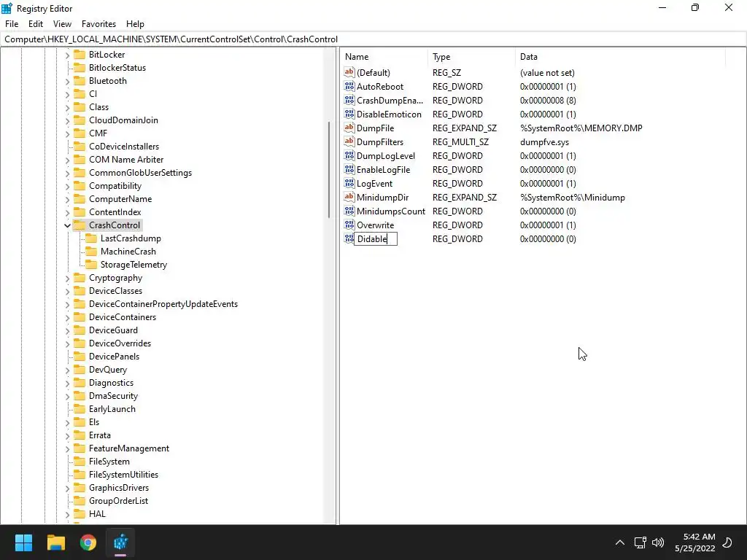This screenshot has width=747, height=560.
Task: Expand the DeviceGuard key
Action: coord(67,330)
